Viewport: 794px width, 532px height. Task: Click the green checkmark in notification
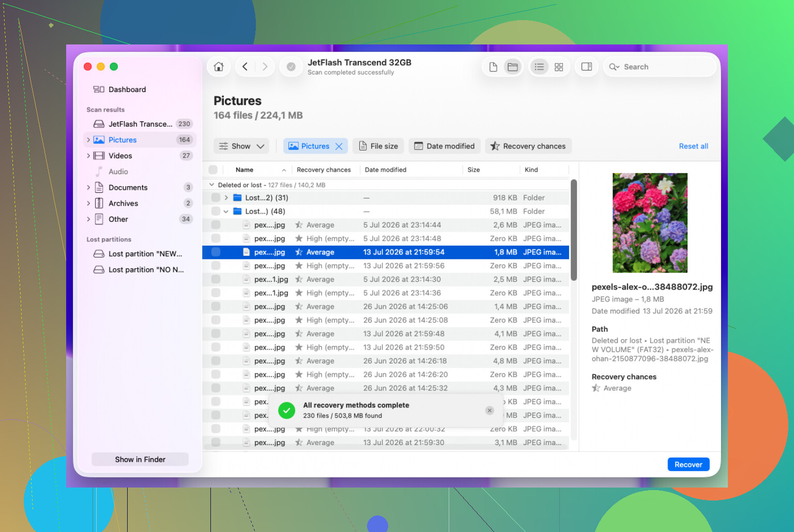coord(286,411)
